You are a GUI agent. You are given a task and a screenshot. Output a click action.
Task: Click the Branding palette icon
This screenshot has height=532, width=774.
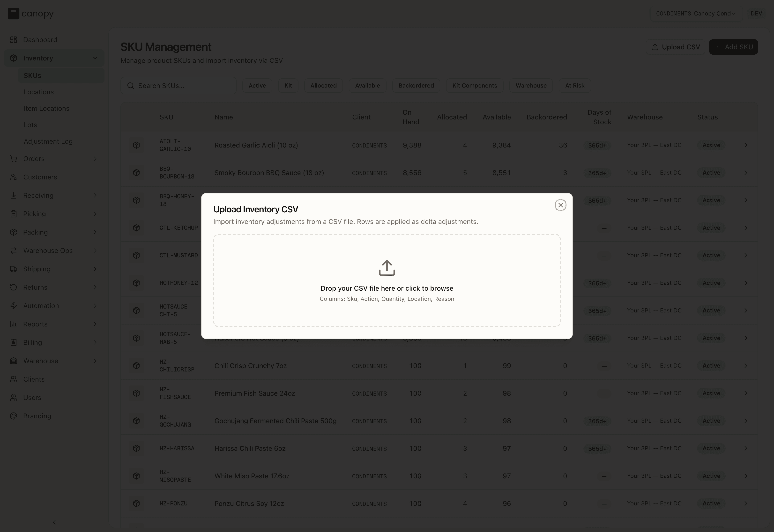[13, 416]
